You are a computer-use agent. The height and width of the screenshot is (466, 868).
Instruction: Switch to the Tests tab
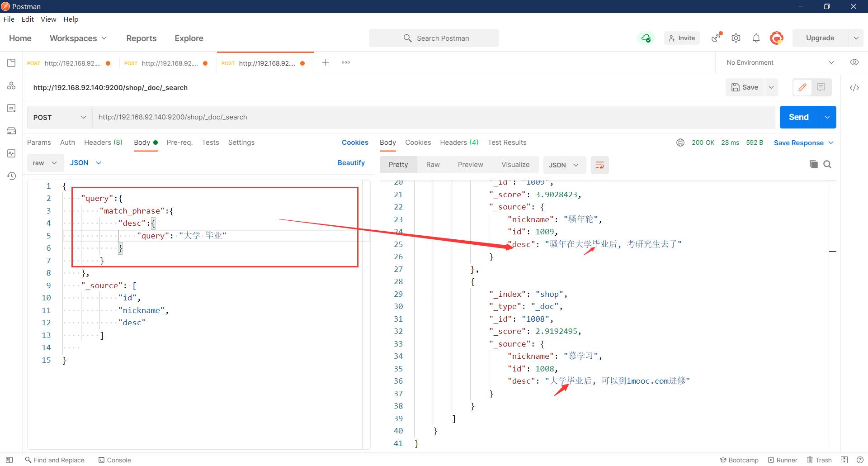pyautogui.click(x=210, y=143)
